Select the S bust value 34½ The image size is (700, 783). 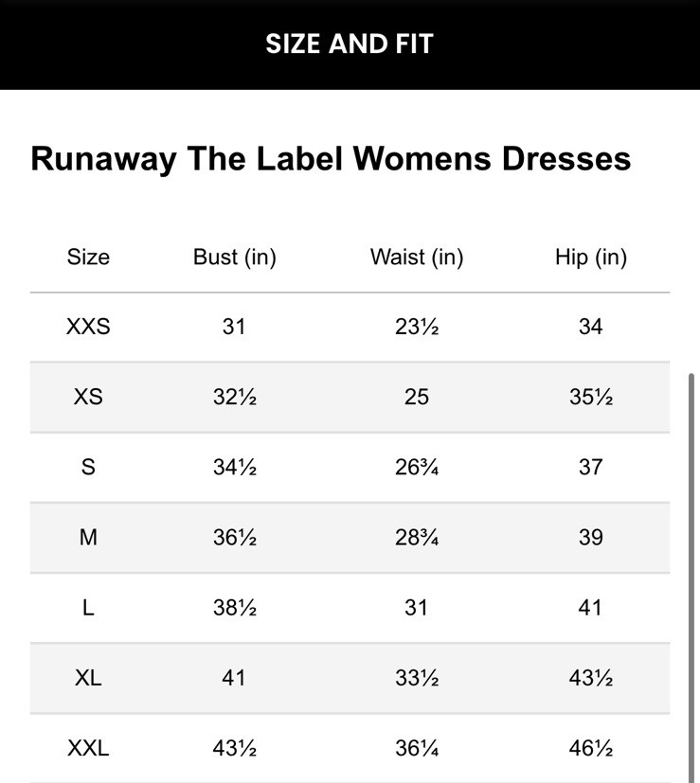click(x=234, y=467)
